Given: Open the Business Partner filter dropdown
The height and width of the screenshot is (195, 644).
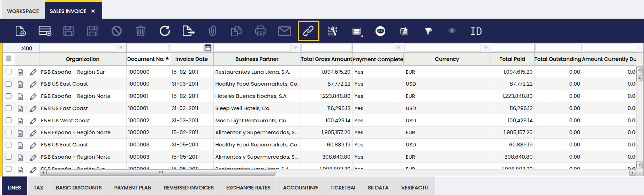Looking at the screenshot, I should [x=295, y=48].
